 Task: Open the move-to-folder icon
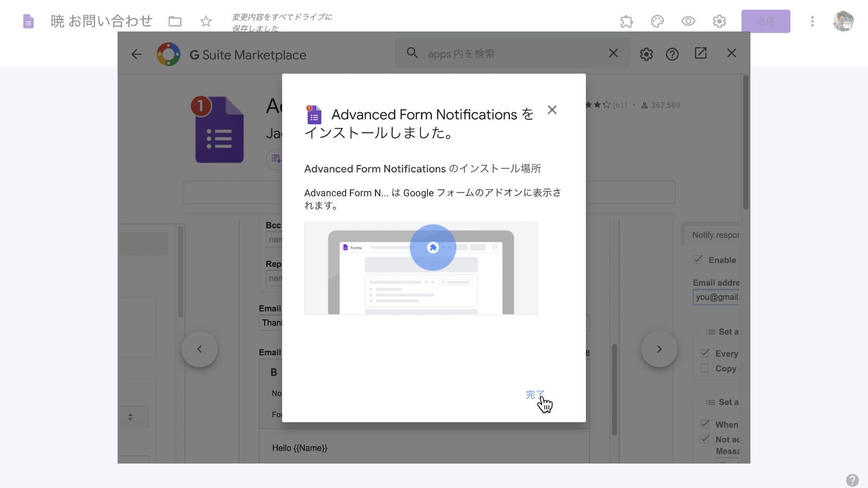175,21
